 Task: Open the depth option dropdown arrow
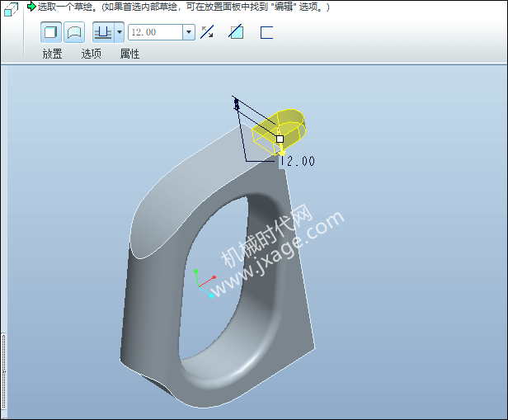120,32
